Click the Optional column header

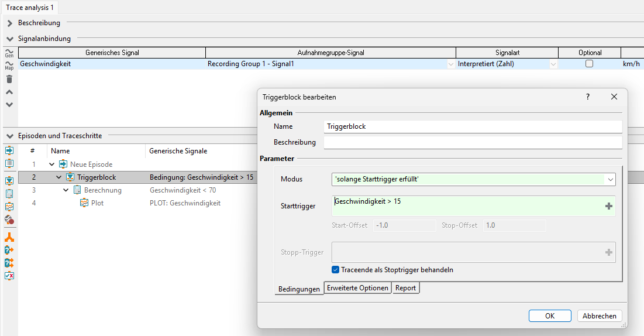590,53
